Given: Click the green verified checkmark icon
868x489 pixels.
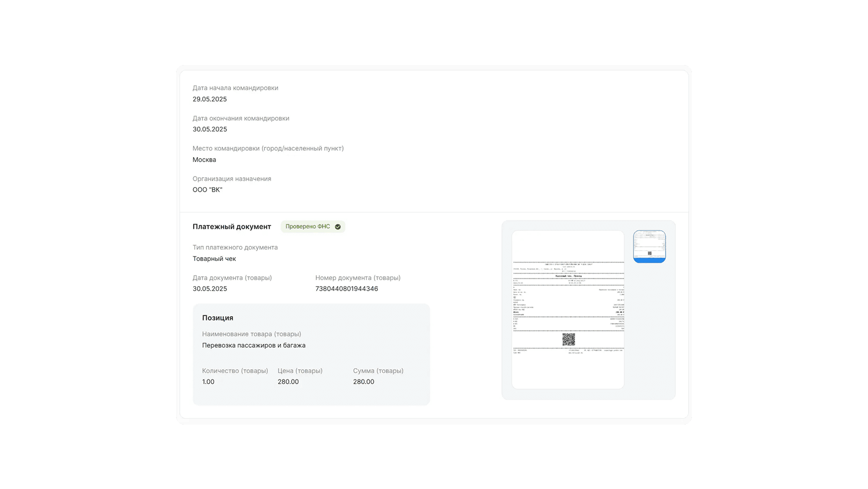Looking at the screenshot, I should click(x=338, y=227).
